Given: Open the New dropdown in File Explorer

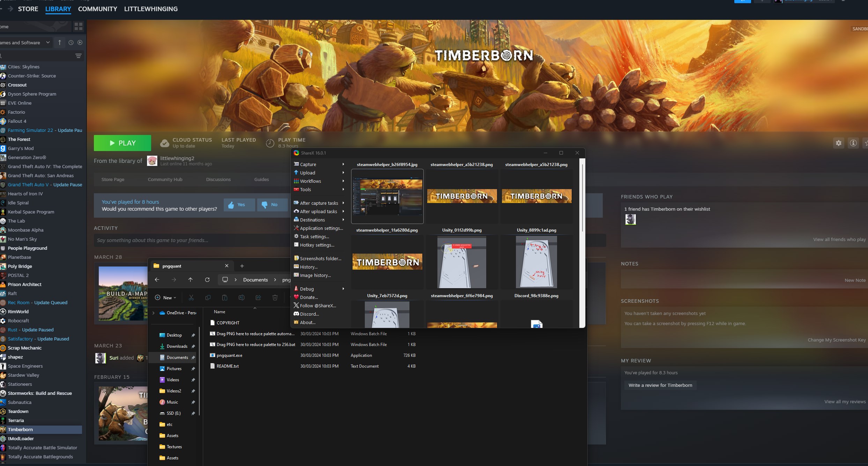Looking at the screenshot, I should (166, 298).
